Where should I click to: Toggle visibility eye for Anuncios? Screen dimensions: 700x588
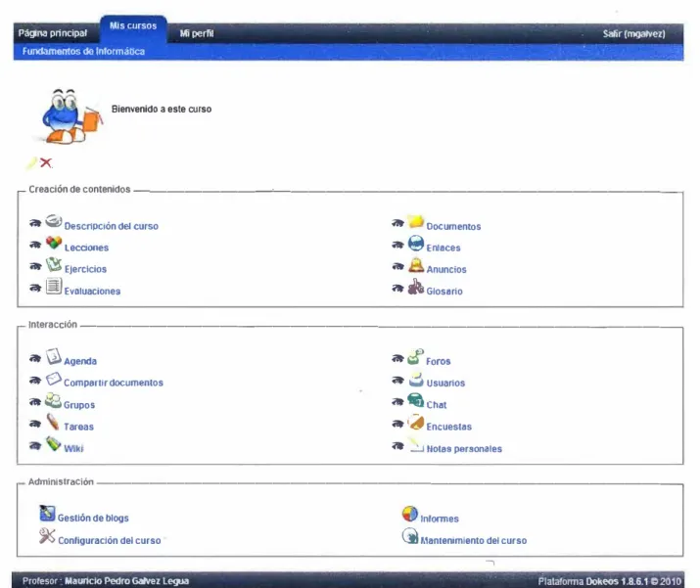(397, 267)
